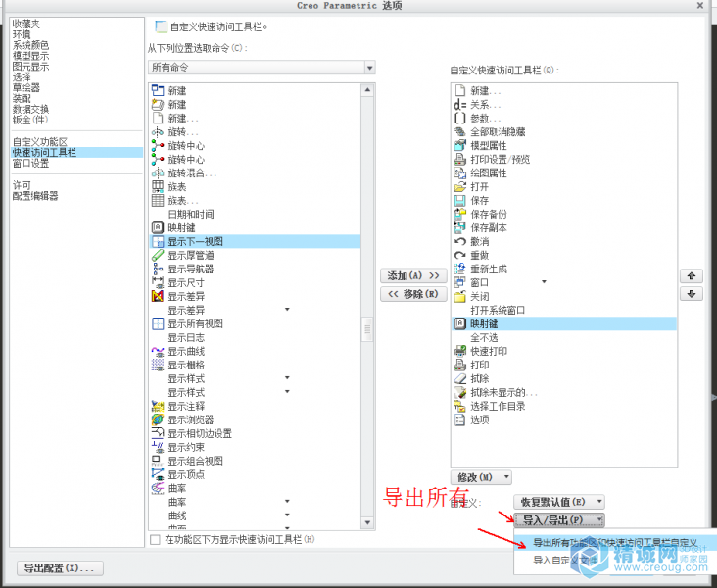
Task: Select 映射键 in the quick access list
Action: click(564, 323)
